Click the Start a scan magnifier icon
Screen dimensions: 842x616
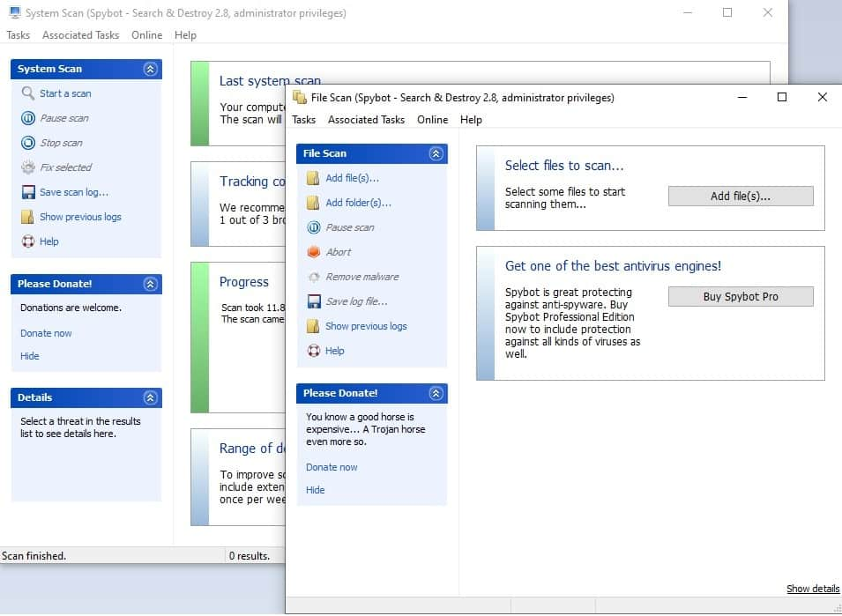coord(28,93)
